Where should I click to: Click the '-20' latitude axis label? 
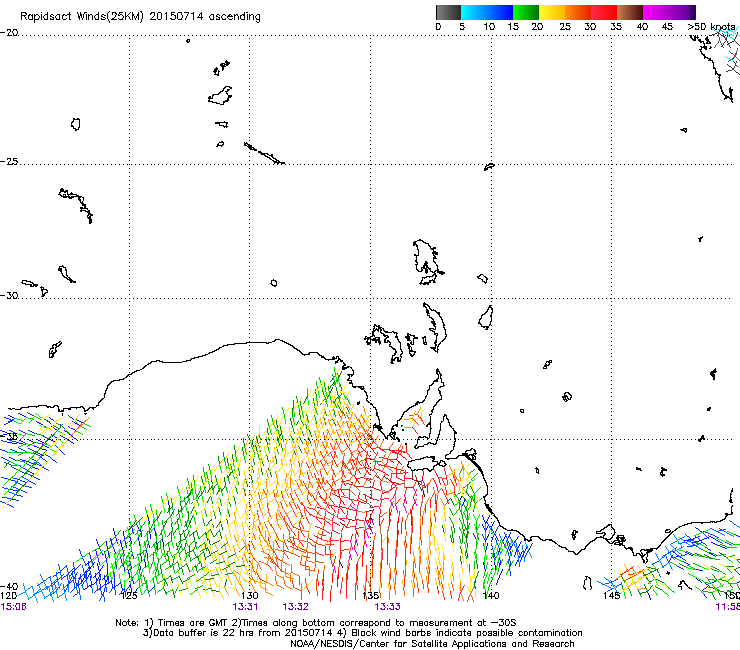(9, 33)
